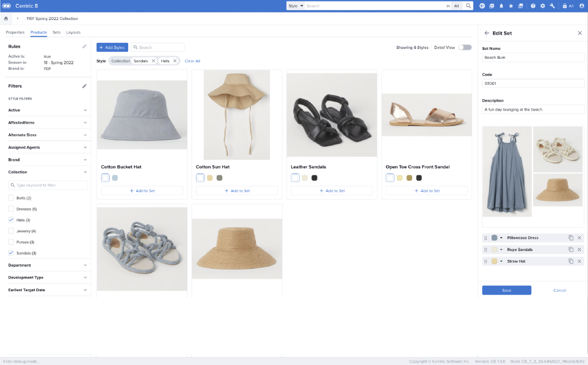Open the Properties tab
The width and height of the screenshot is (588, 365).
15,32
